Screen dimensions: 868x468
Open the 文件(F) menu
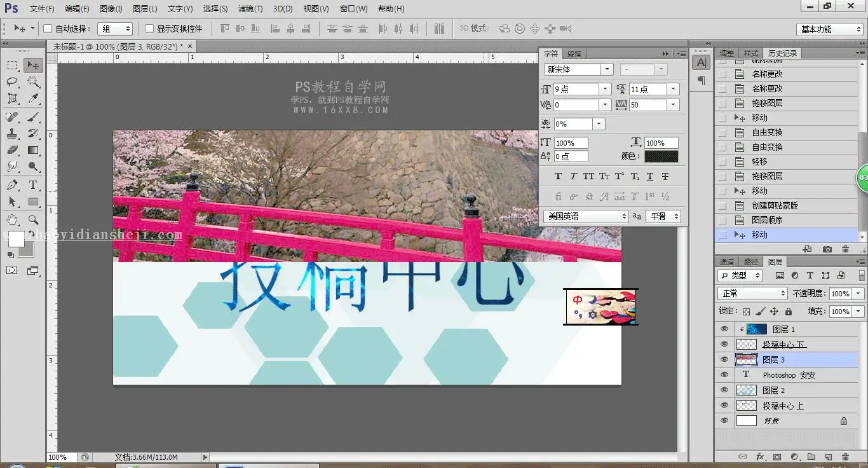pos(42,9)
